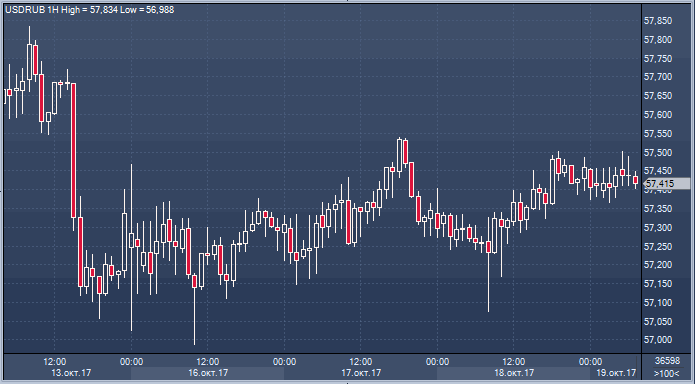
Task: Click the USDRUB 1H chart title
Action: [32, 9]
